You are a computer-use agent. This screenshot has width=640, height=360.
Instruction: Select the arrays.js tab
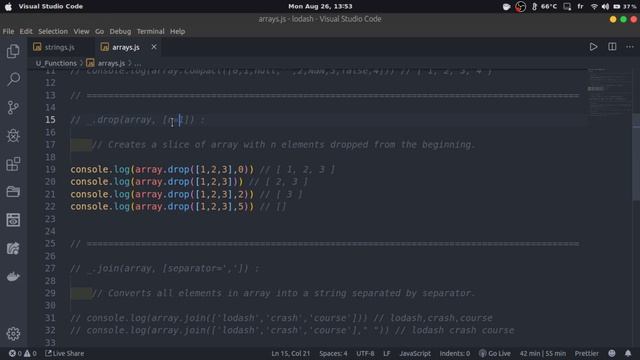[x=126, y=47]
